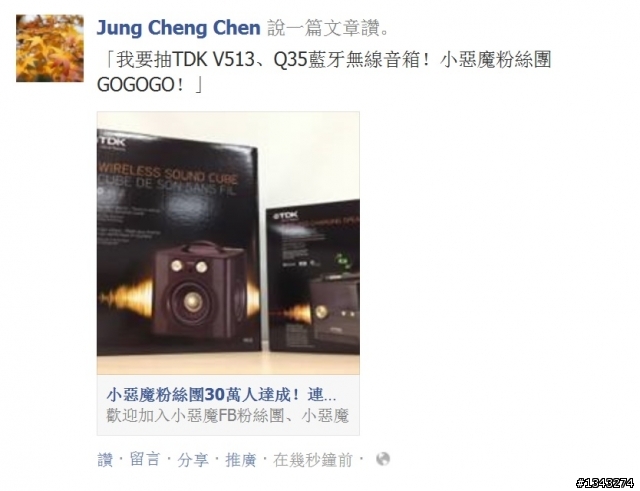
Task: Open Jung Cheng Chen's profile name link
Action: click(178, 28)
